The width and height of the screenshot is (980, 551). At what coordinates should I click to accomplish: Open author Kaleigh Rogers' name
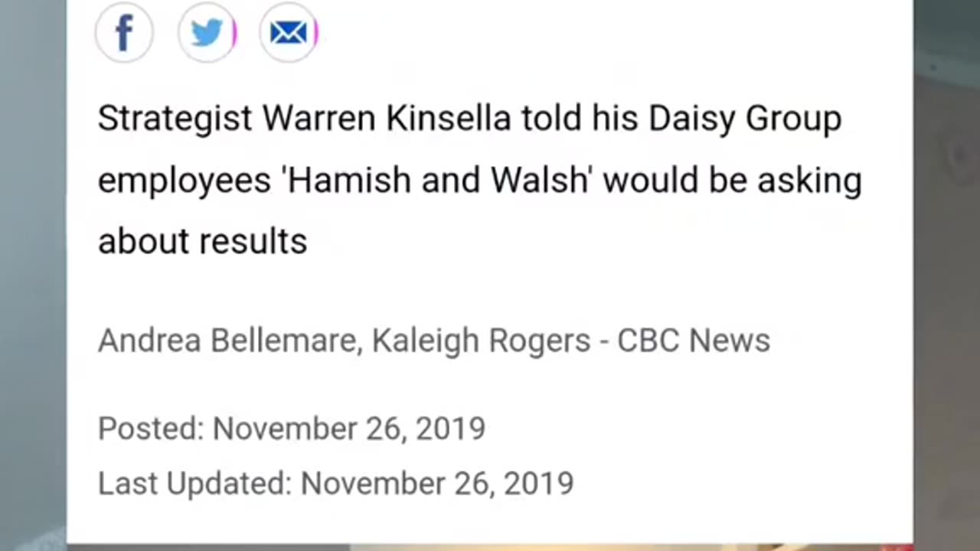click(x=481, y=341)
